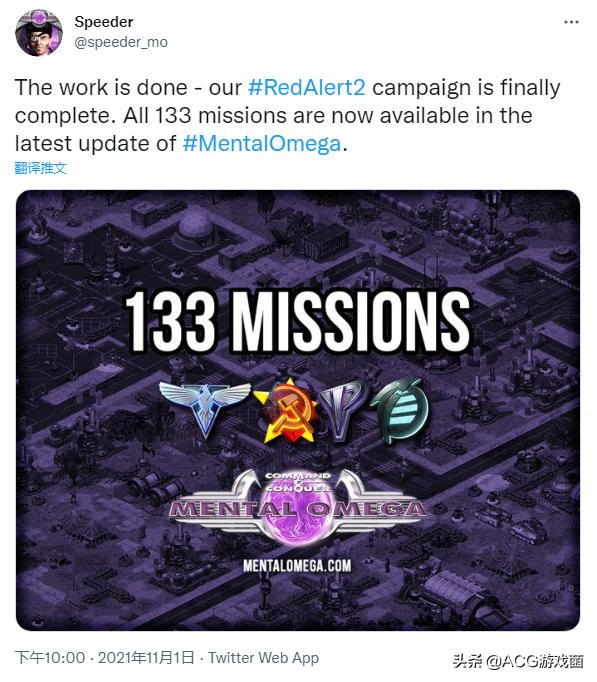Screen dimensions: 597x682
Task: Click the Soviet hammer and sickle emblem
Action: [285, 411]
